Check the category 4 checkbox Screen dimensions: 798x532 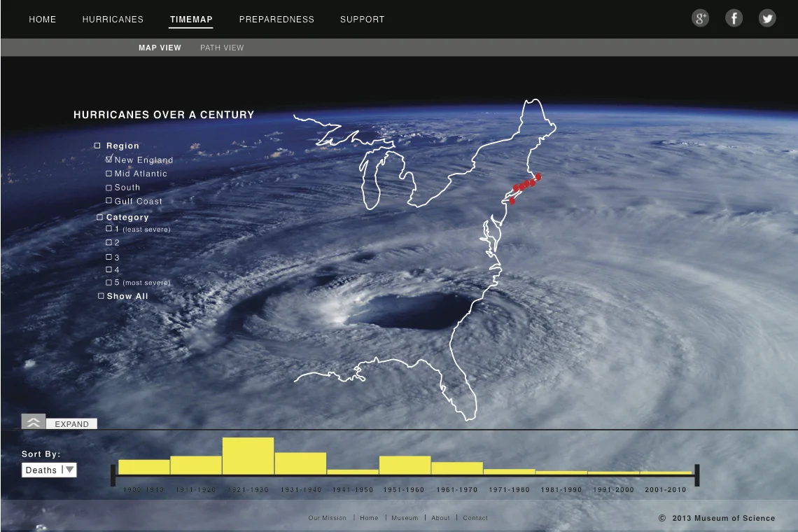point(109,269)
